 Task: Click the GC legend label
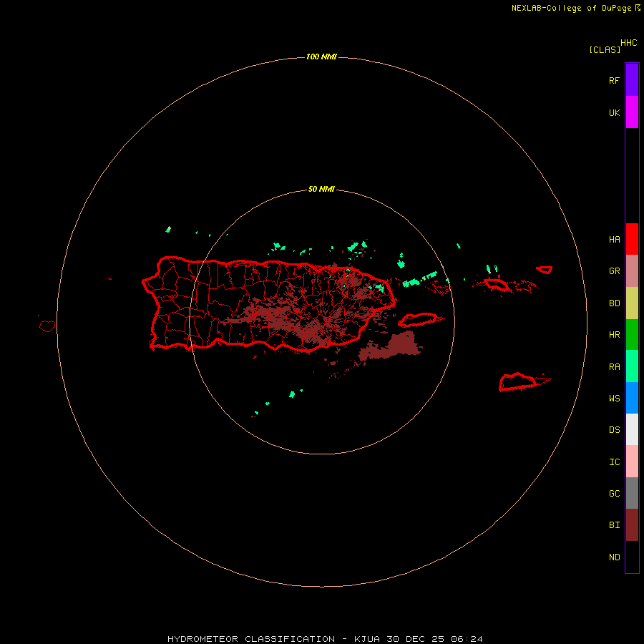point(614,494)
